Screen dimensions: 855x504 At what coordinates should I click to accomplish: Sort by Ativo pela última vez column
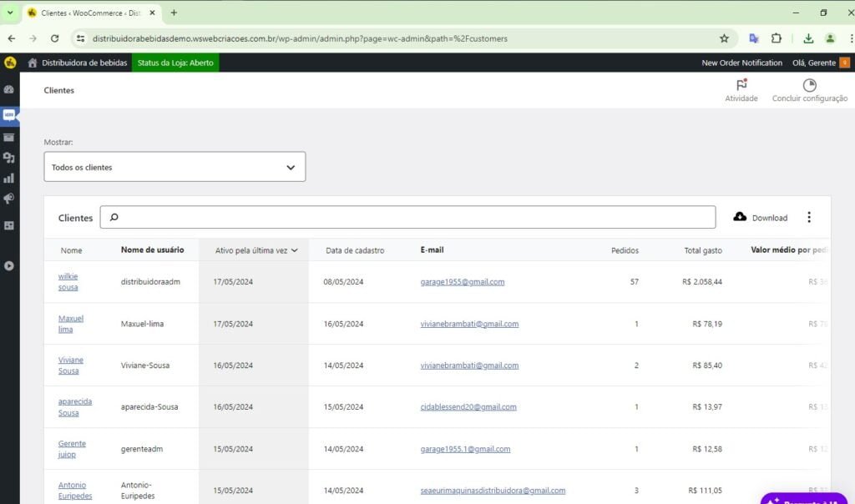click(256, 250)
